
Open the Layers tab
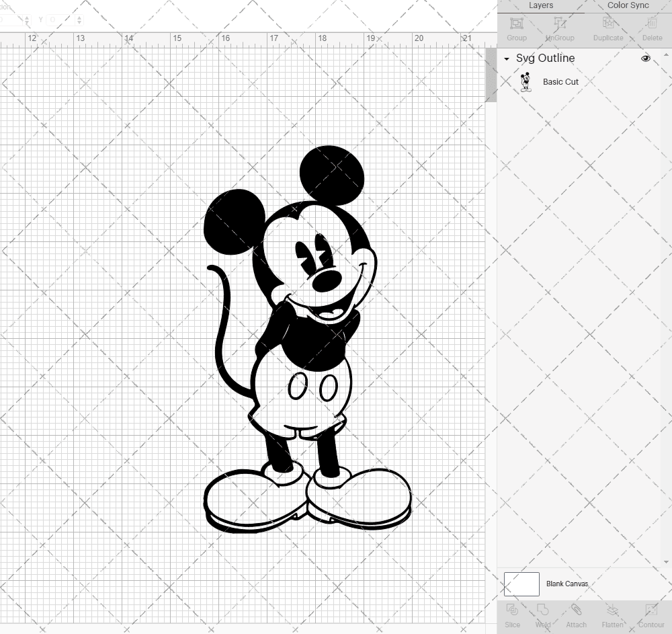(x=541, y=5)
